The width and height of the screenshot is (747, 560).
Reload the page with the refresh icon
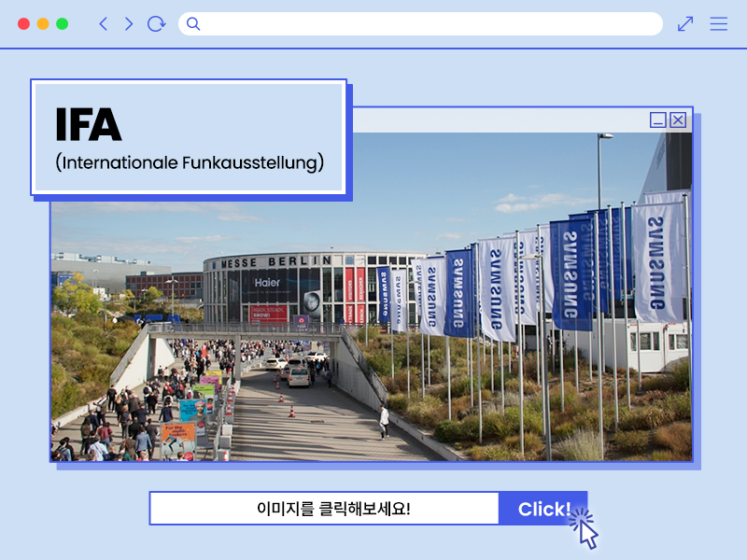156,24
